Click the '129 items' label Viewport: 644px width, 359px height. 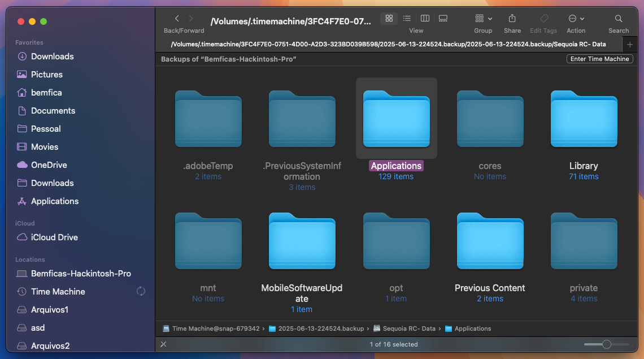396,176
